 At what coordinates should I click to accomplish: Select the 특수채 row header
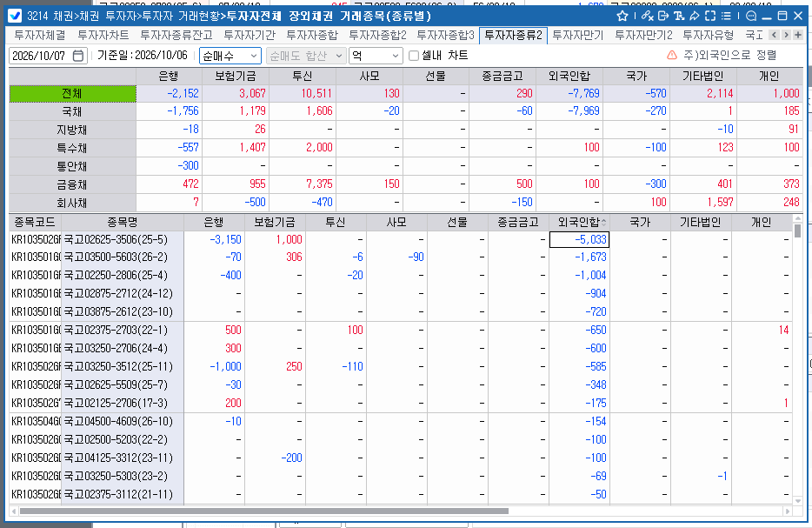pyautogui.click(x=72, y=148)
